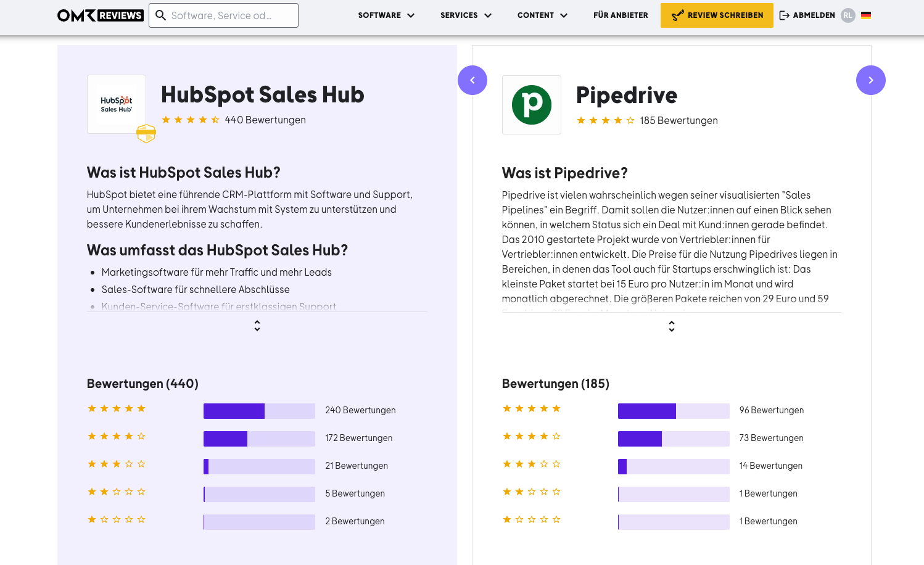924x565 pixels.
Task: Switch language via German flag icon
Action: [x=866, y=15]
